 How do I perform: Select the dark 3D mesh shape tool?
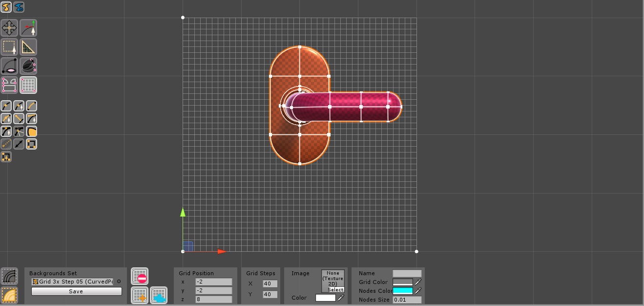[28, 66]
